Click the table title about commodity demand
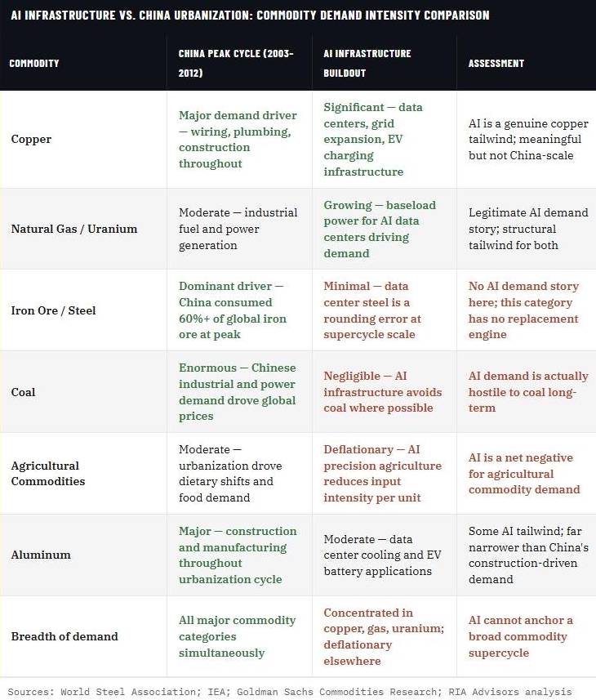 pyautogui.click(x=251, y=16)
